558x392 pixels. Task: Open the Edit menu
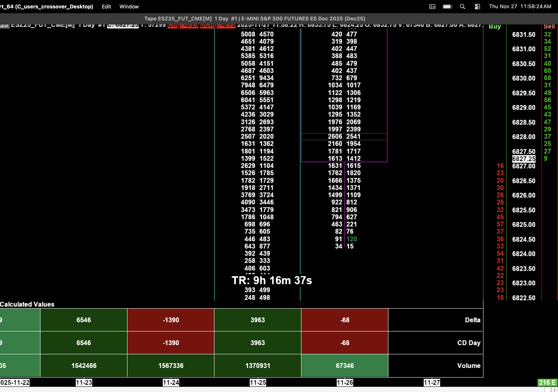[x=106, y=7]
